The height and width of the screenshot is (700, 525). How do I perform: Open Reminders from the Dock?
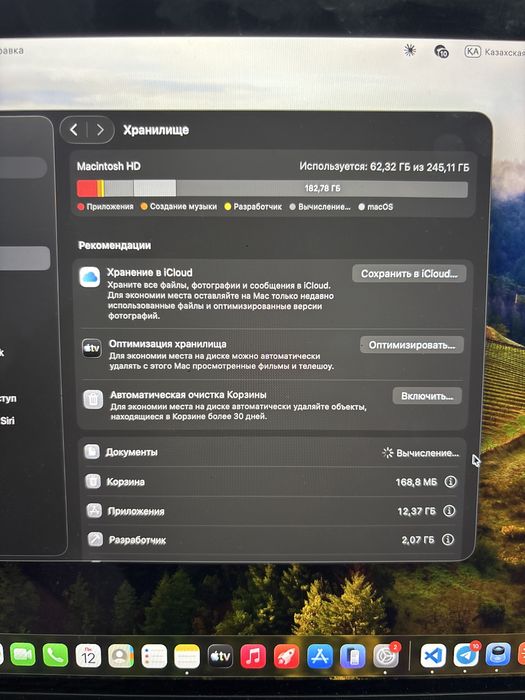pos(154,656)
